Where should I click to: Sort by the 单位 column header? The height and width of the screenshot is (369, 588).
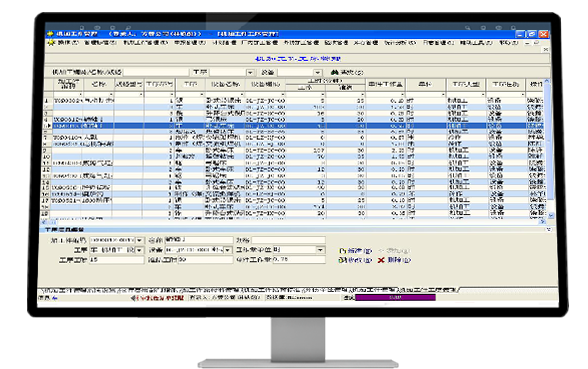(425, 84)
